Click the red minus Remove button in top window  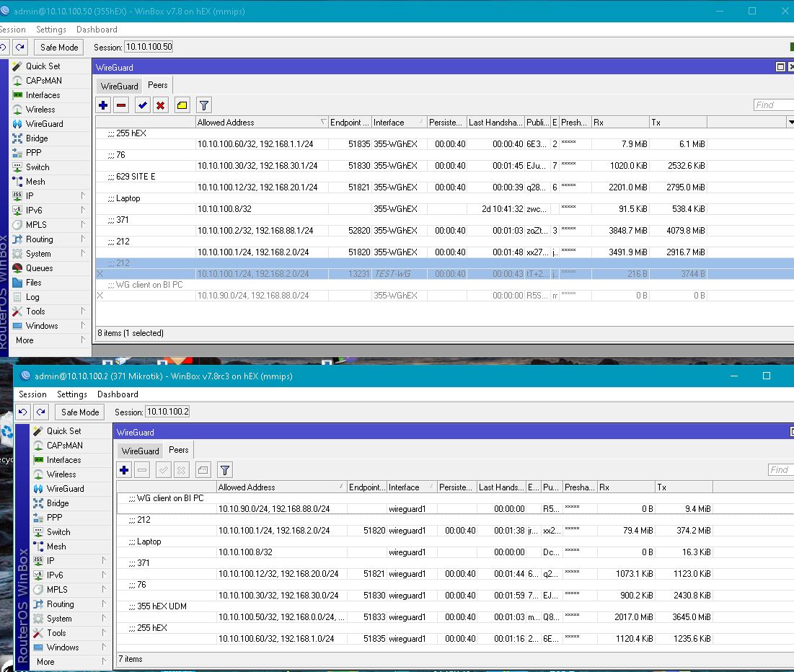click(121, 105)
